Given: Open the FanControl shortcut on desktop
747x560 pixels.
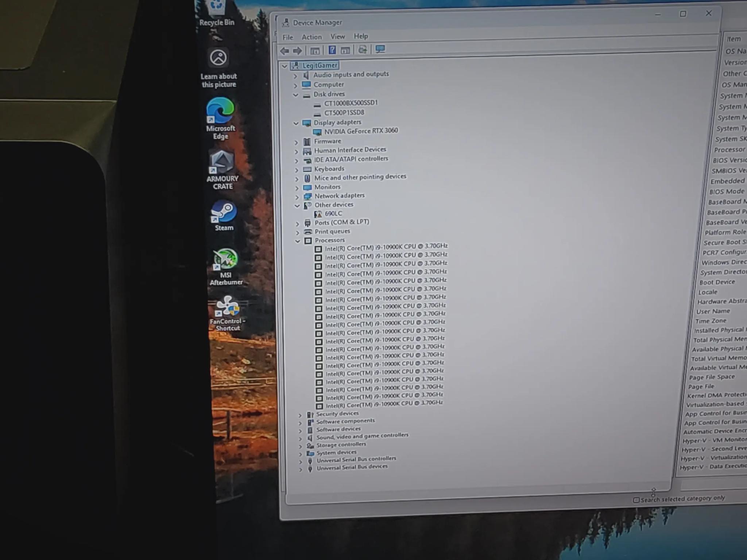Looking at the screenshot, I should (x=227, y=314).
